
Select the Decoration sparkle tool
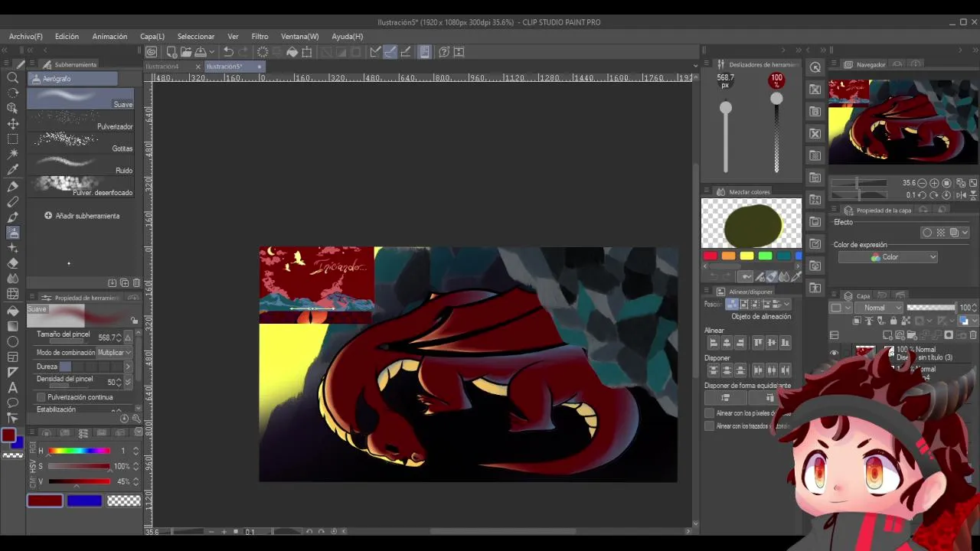13,248
